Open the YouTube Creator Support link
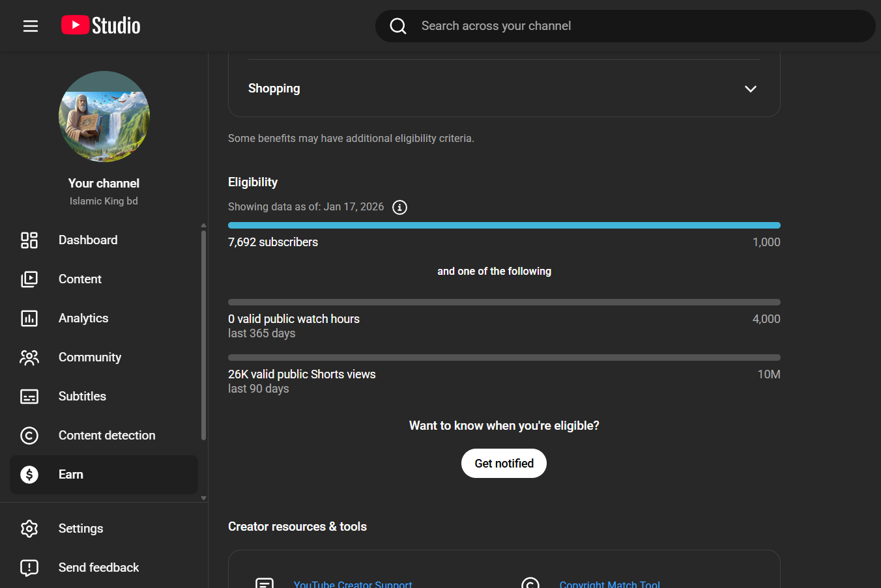The width and height of the screenshot is (881, 588). (x=353, y=583)
